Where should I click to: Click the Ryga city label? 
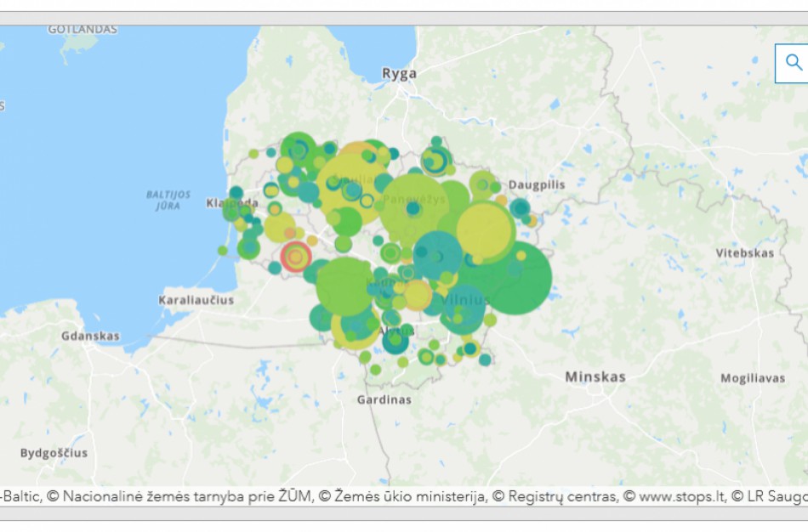(x=400, y=73)
